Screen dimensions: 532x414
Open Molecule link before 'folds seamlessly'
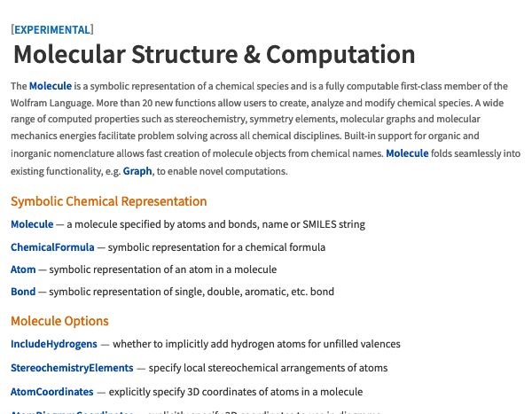pyautogui.click(x=407, y=153)
